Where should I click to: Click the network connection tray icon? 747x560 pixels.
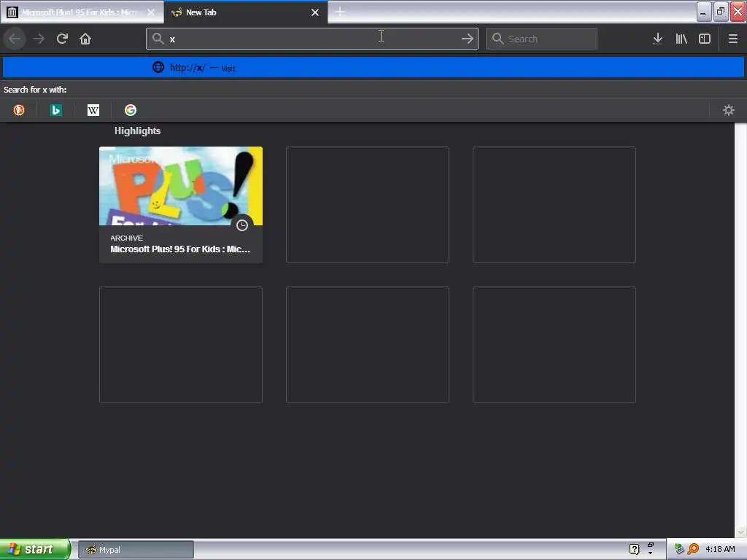click(679, 550)
